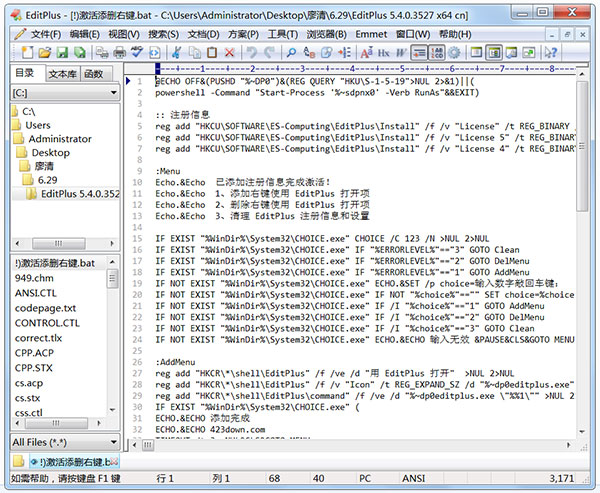This screenshot has height=493, width=600.
Task: Click the Save All icon
Action: (x=80, y=52)
